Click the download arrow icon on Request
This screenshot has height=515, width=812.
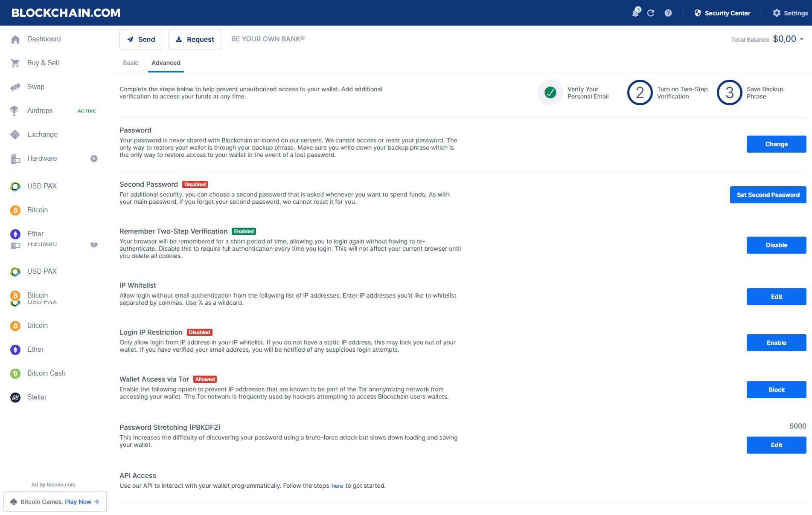click(x=179, y=39)
